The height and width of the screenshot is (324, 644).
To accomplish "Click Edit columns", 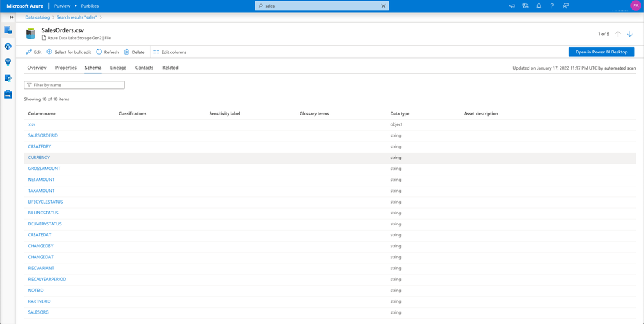I will [170, 52].
